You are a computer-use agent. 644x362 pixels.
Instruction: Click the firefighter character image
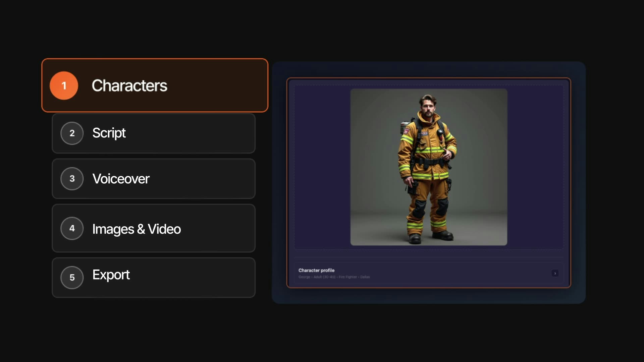click(x=429, y=167)
